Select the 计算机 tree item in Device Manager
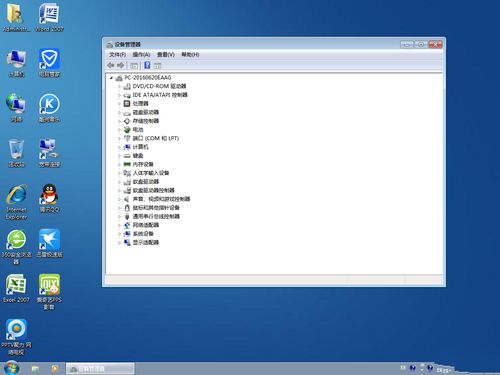Viewport: 500px width, 375px height. [141, 147]
